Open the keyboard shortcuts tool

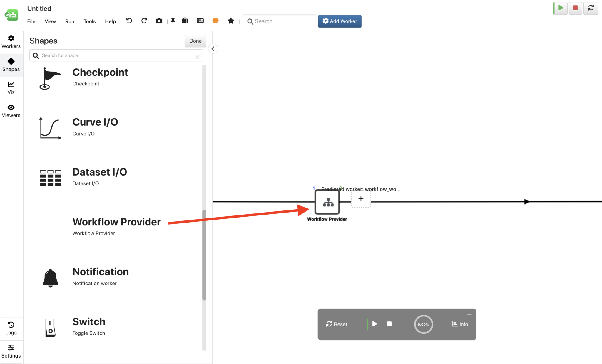[200, 21]
